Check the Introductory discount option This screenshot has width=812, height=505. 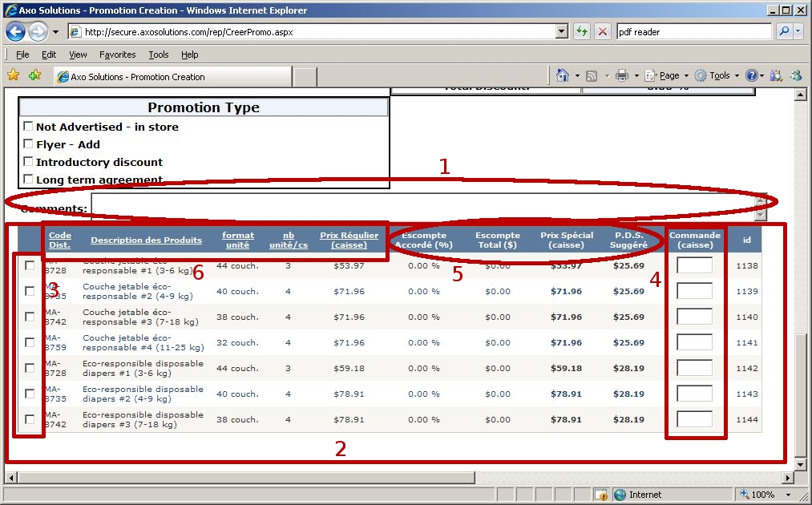tap(29, 161)
